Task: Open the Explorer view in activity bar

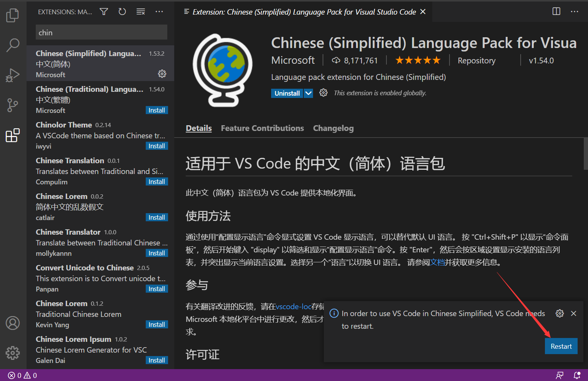Action: point(13,15)
